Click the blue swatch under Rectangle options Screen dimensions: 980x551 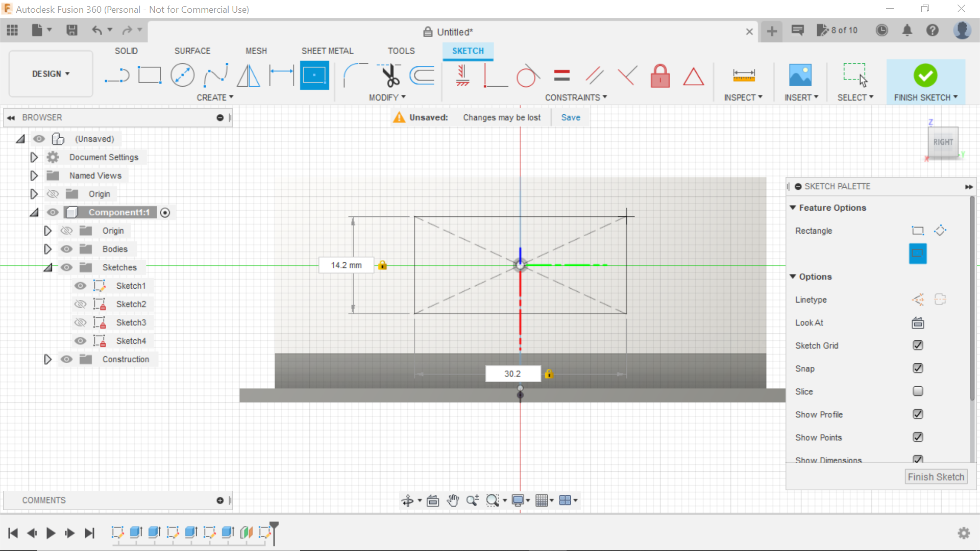click(x=917, y=254)
